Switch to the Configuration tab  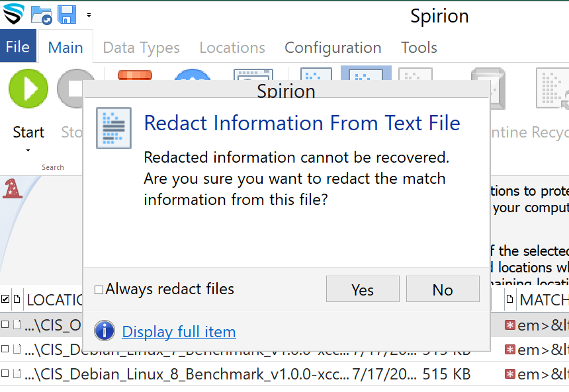click(x=333, y=48)
